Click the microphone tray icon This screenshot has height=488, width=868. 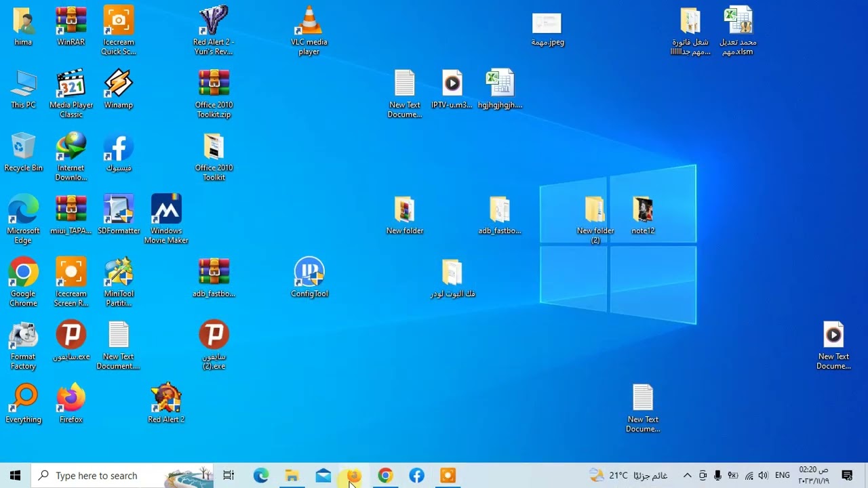(x=717, y=476)
